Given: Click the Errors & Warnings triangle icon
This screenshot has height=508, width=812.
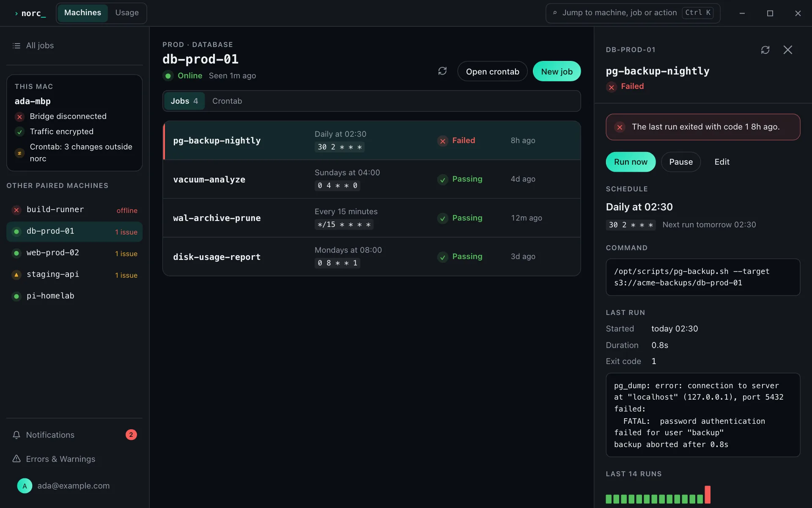Looking at the screenshot, I should [x=16, y=459].
